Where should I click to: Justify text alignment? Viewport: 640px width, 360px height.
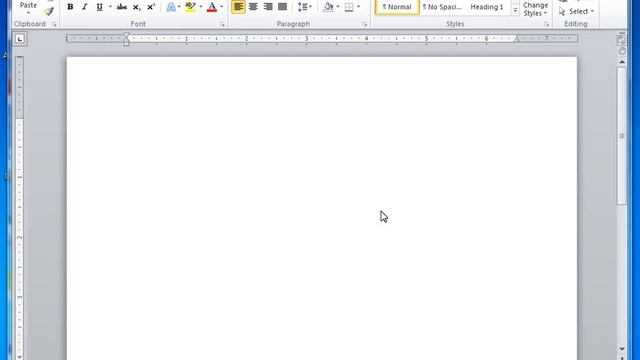tap(282, 7)
